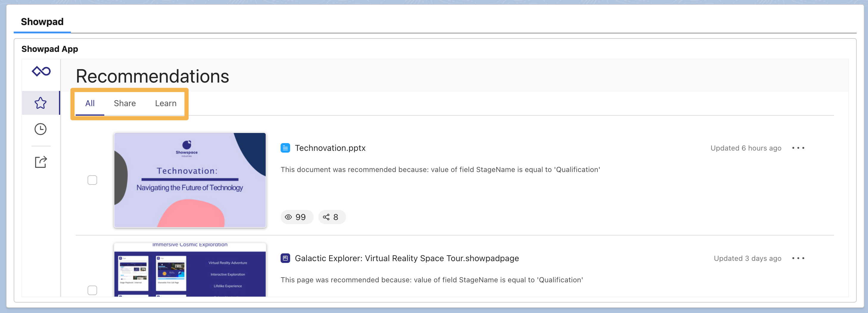Click the page icon beside Galactic Explorer
Screen dimensions: 868x313
click(x=285, y=258)
